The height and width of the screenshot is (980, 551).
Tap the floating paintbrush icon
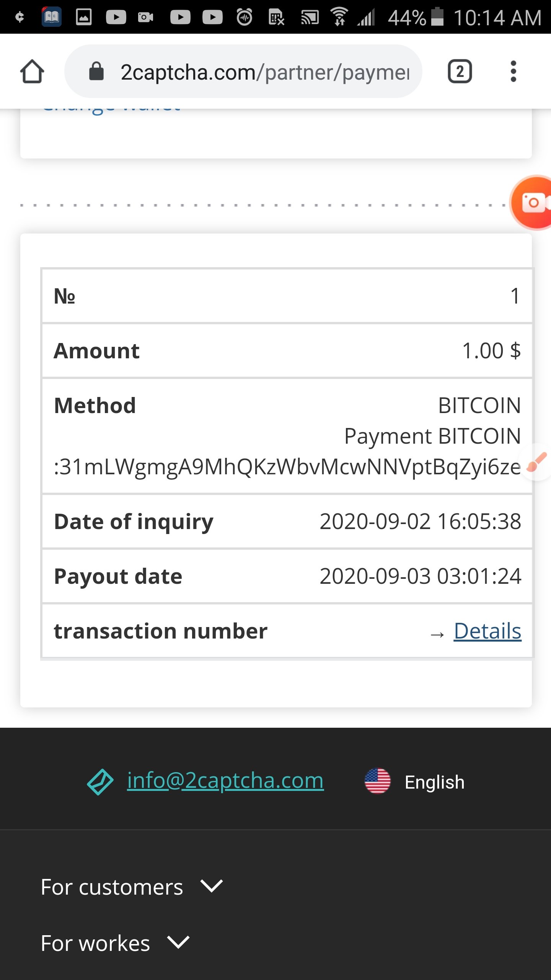(537, 462)
